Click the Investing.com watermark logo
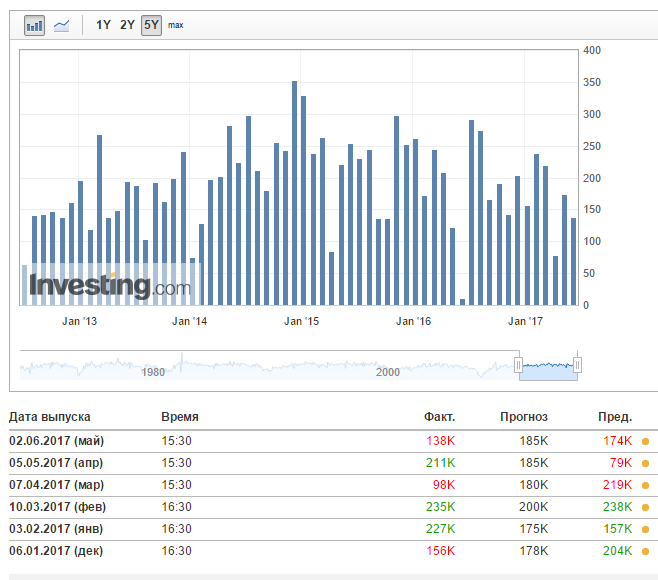The image size is (658, 580). (x=110, y=286)
